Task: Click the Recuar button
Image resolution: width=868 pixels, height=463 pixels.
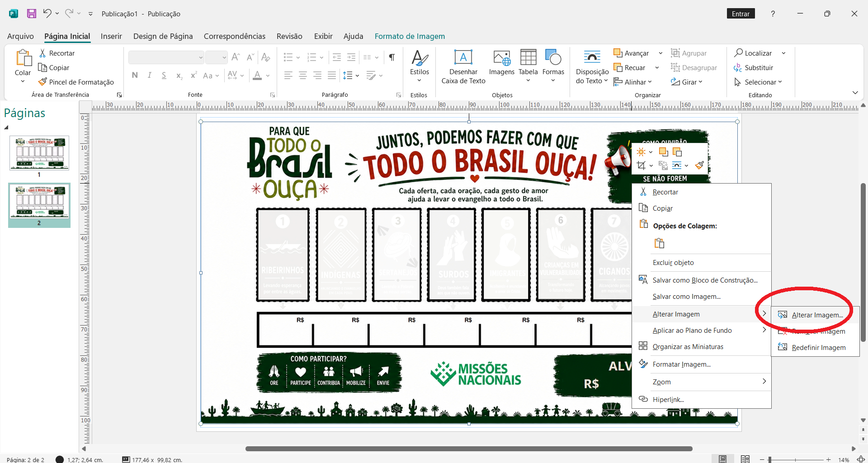Action: click(630, 67)
